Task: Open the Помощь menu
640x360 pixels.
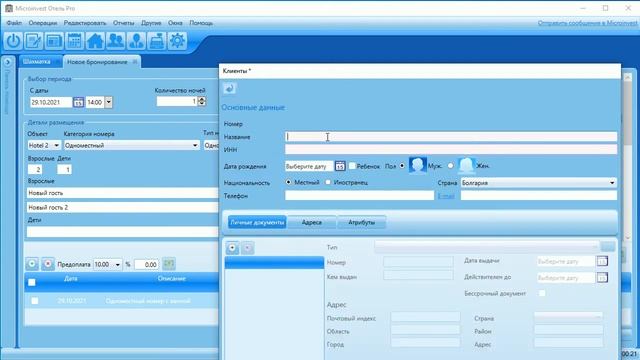Action: click(x=201, y=23)
